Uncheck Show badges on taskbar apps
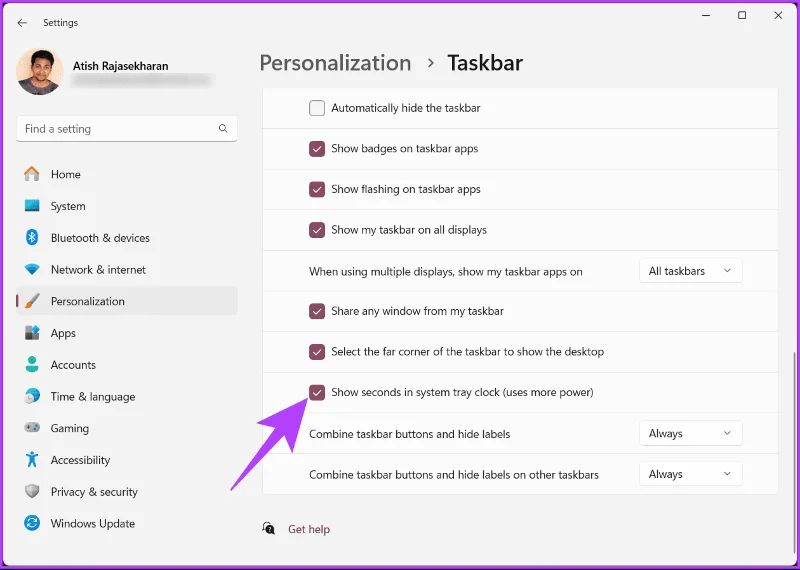The image size is (800, 570). pyautogui.click(x=317, y=148)
